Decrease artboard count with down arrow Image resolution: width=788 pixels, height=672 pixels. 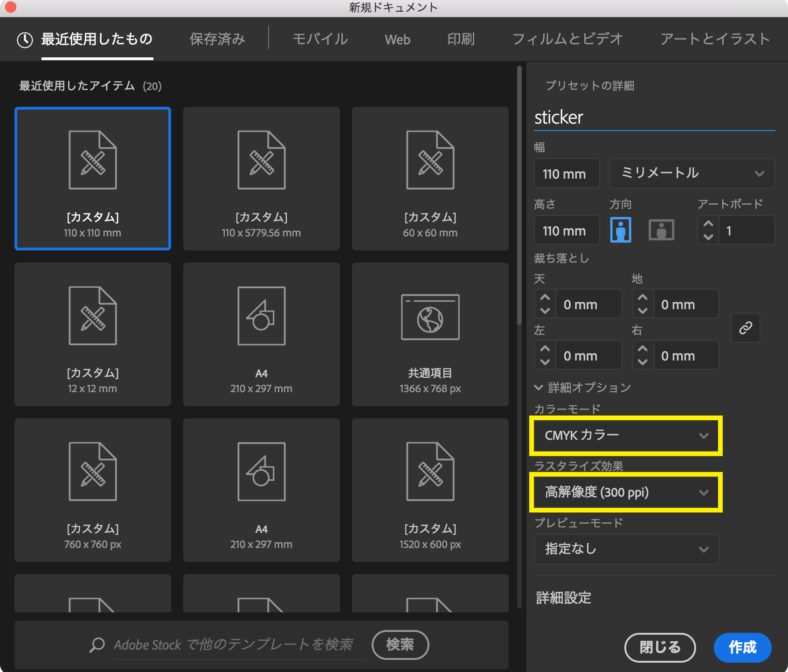coord(708,236)
